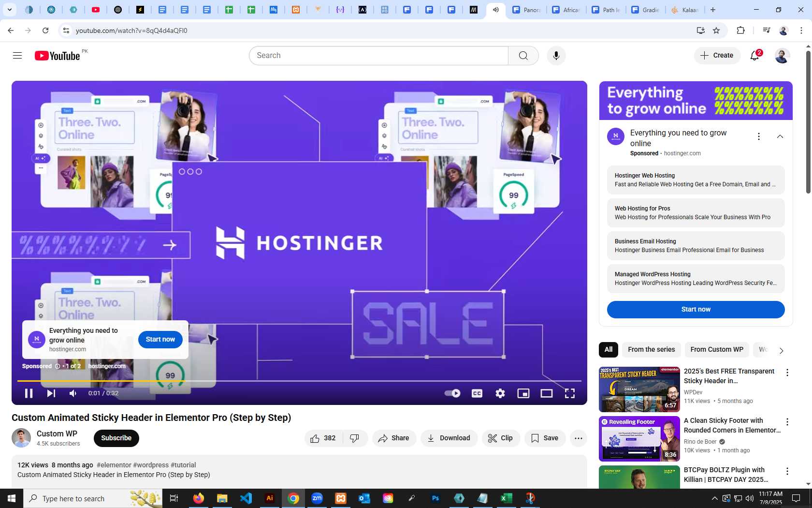The image size is (812, 508).
Task: Click Start now in the video ad overlay
Action: click(x=160, y=340)
